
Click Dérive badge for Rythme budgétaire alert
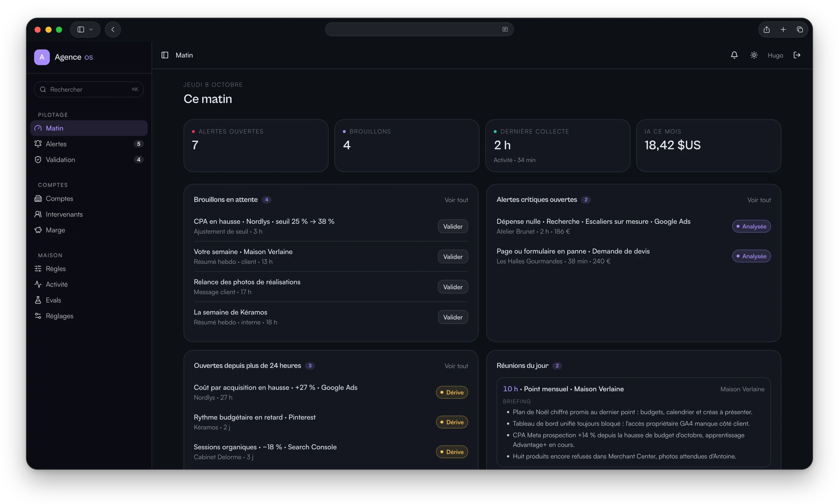pyautogui.click(x=452, y=422)
